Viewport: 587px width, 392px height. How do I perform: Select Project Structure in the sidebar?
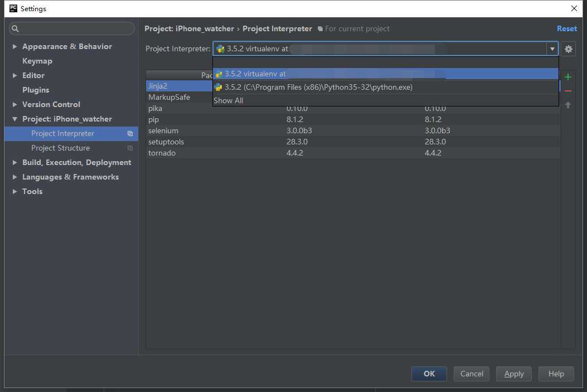pyautogui.click(x=71, y=148)
